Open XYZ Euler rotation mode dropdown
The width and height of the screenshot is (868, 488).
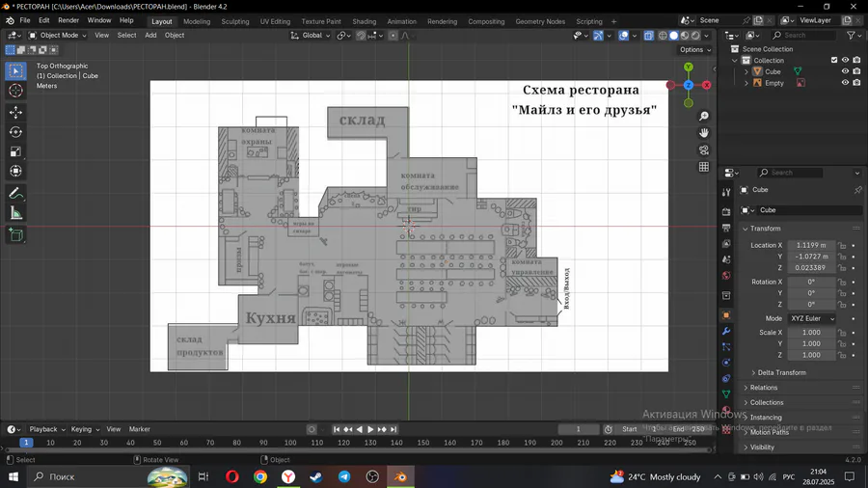[812, 318]
